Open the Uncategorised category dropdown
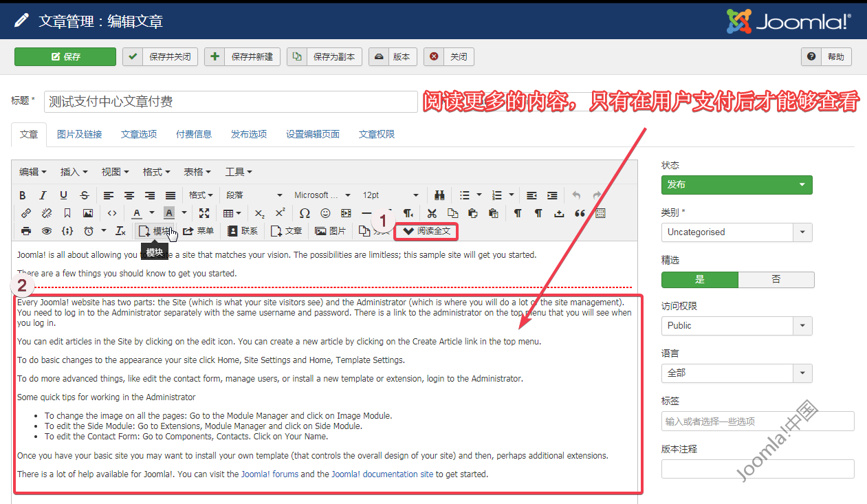 click(737, 232)
